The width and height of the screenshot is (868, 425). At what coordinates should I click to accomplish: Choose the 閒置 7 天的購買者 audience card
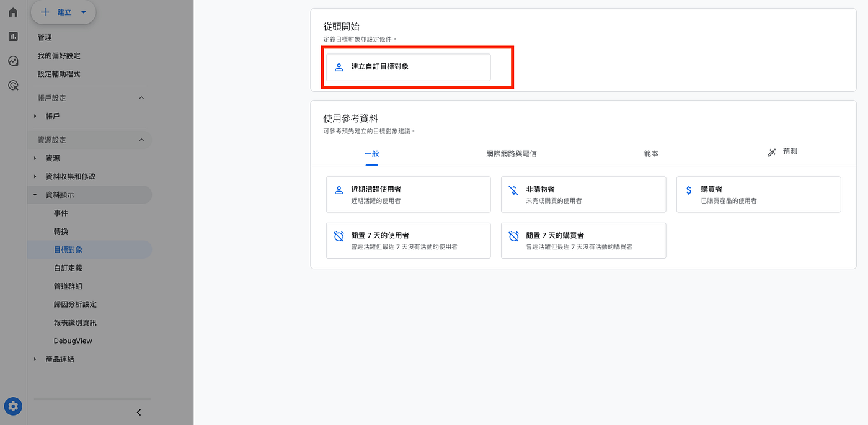(x=583, y=241)
